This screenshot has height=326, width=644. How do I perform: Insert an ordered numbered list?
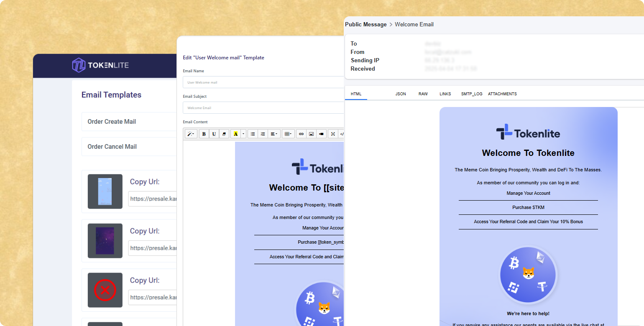pyautogui.click(x=263, y=134)
